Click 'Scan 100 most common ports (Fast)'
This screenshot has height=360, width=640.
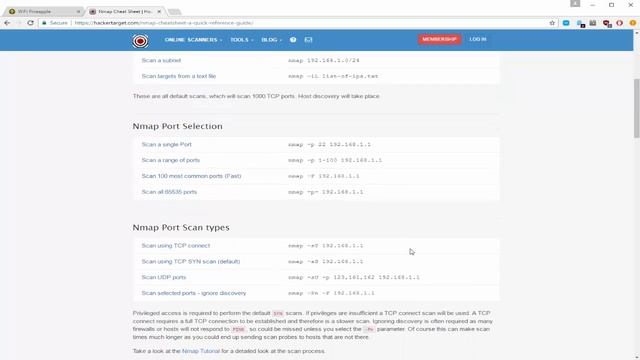(x=191, y=176)
